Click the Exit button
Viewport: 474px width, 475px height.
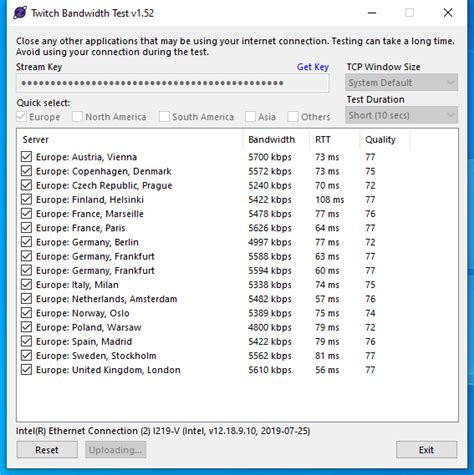[426, 450]
